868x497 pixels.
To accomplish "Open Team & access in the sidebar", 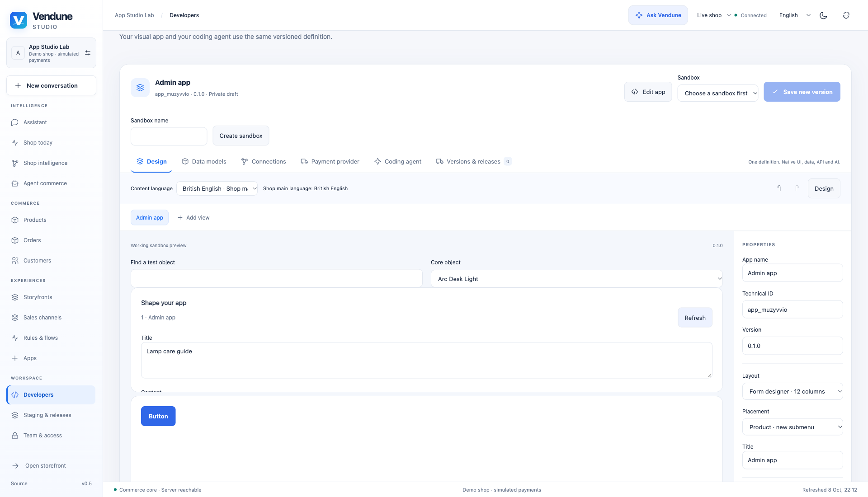I will tap(51, 436).
